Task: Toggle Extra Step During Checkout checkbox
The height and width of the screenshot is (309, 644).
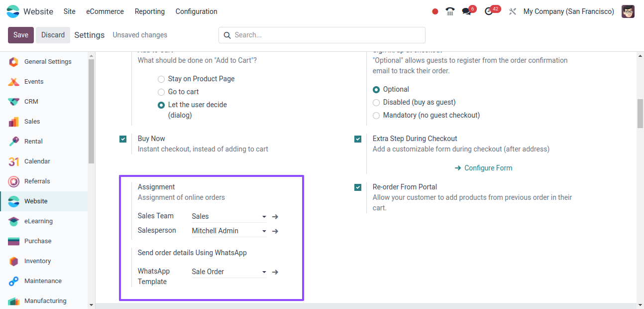Action: (358, 139)
